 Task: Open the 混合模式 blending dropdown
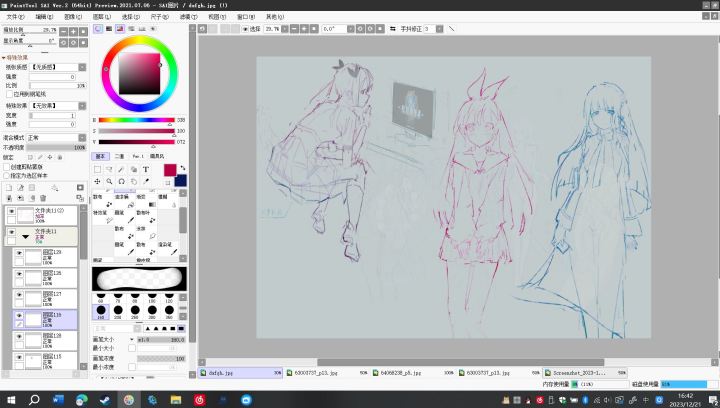(82, 138)
